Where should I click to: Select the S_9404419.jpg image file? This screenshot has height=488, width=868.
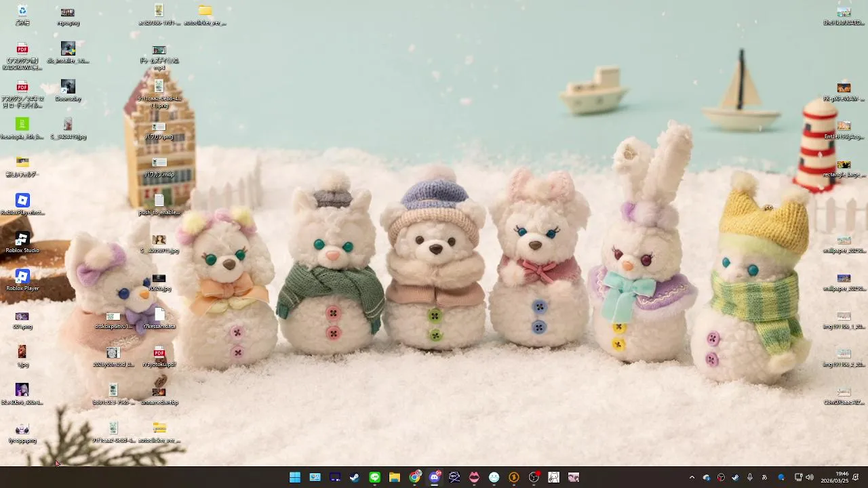pyautogui.click(x=68, y=129)
